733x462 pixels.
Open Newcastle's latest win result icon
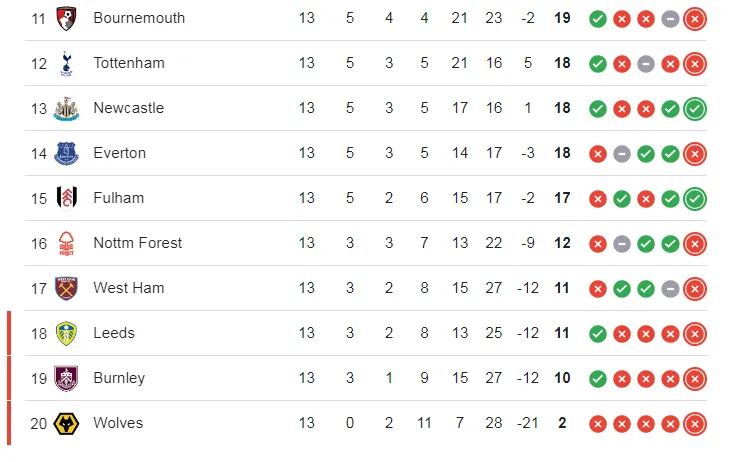coord(695,108)
